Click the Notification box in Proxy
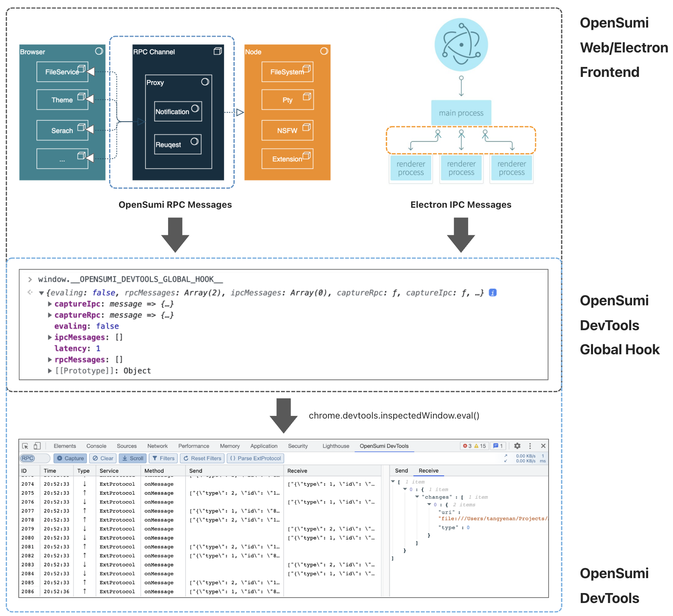Image resolution: width=673 pixels, height=616 pixels. point(178,111)
